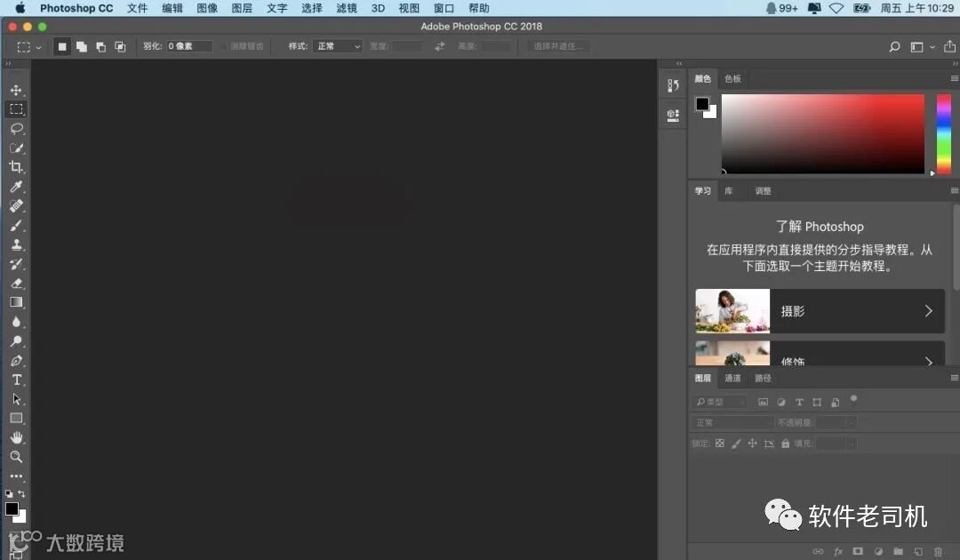Open the Edit Toolbar three-dots button
The image size is (960, 560).
17,476
